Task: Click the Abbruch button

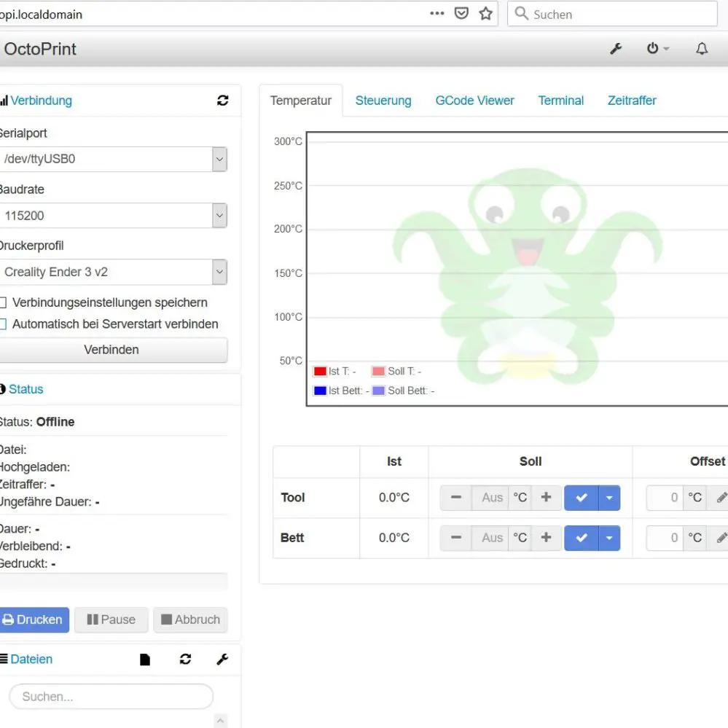Action: click(190, 620)
